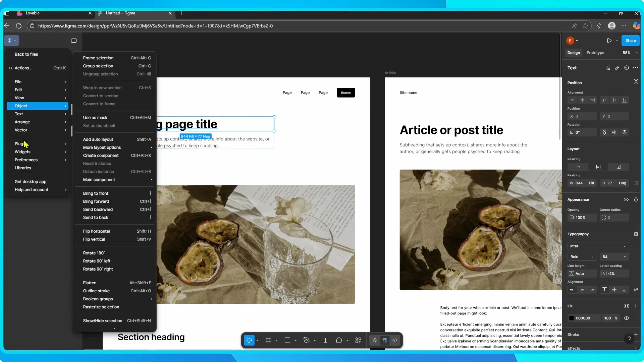Open apply blend mode drop icon
This screenshot has height=362, width=644.
[636, 199]
